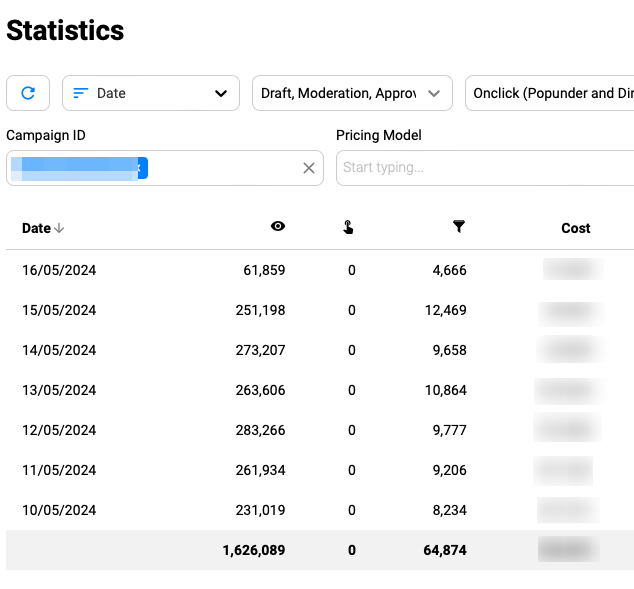The image size is (634, 589).
Task: Click the down arrow beside Date header
Action: coord(59,228)
